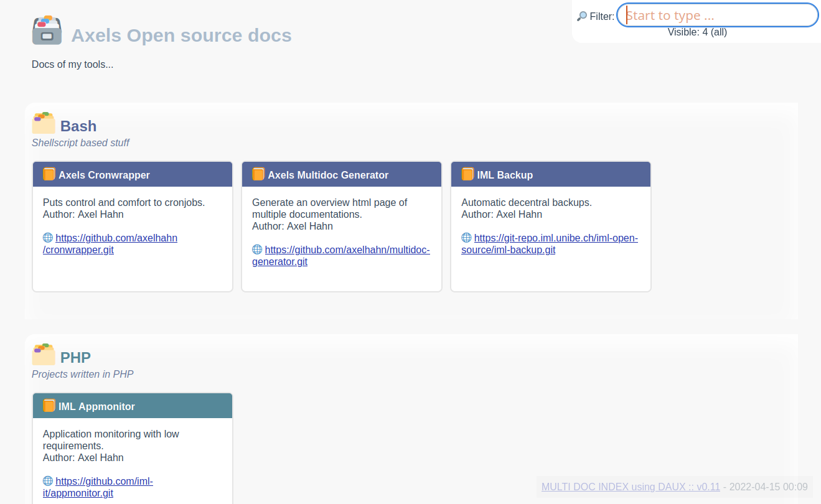Open the Axels Multidoc Generator card title

[x=328, y=175]
